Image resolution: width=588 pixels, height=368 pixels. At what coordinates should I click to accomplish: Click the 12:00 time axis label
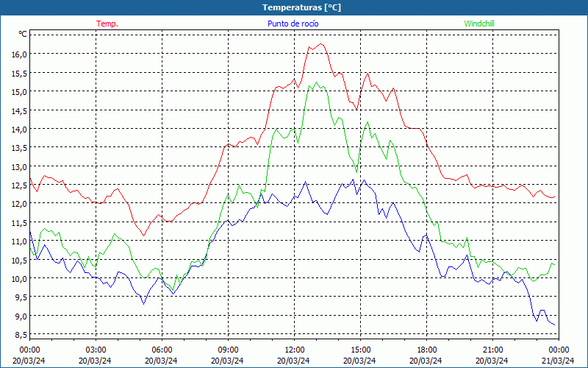point(295,350)
